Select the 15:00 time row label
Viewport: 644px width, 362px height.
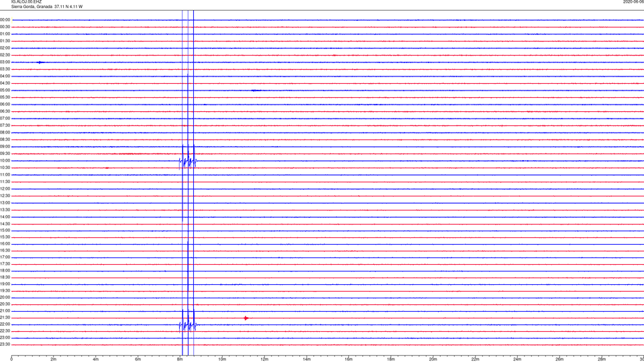5,230
